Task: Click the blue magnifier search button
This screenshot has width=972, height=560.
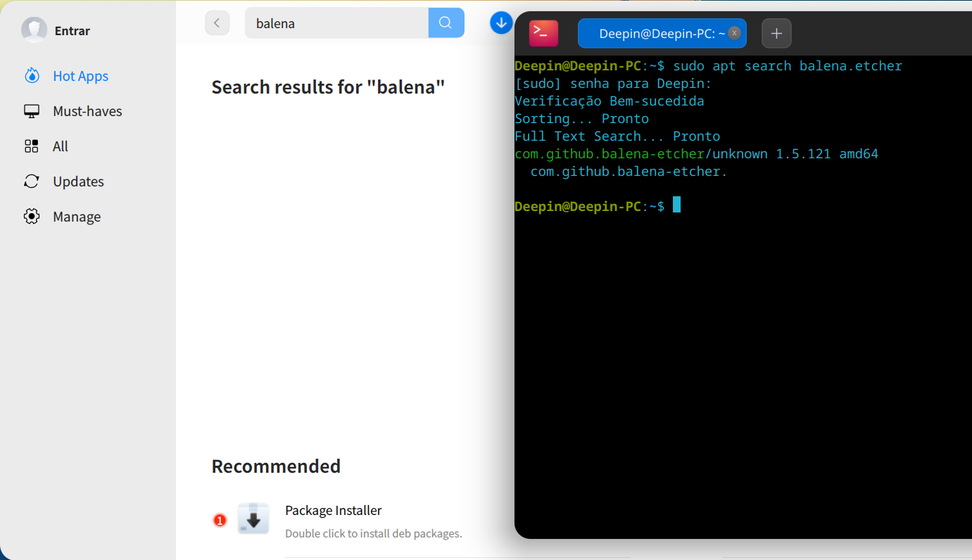Action: (x=446, y=23)
